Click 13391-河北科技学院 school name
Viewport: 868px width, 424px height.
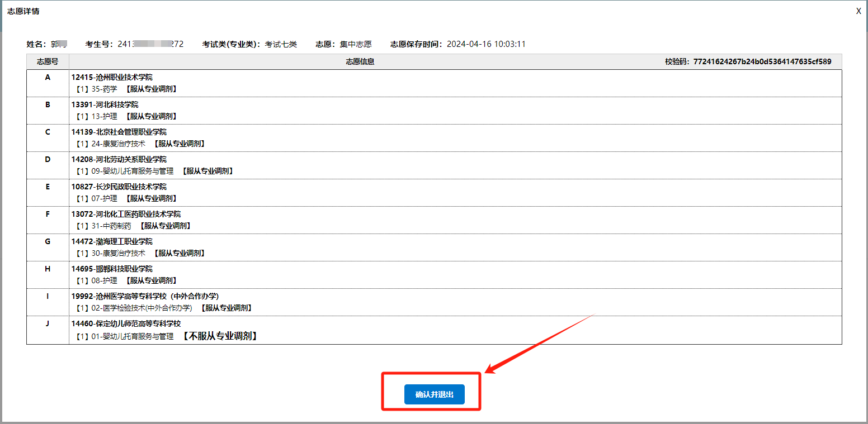click(105, 104)
